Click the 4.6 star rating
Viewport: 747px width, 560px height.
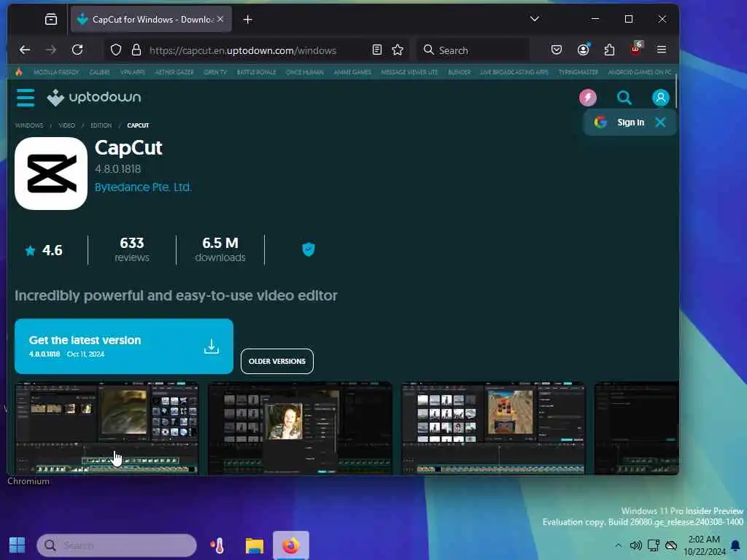click(x=44, y=250)
